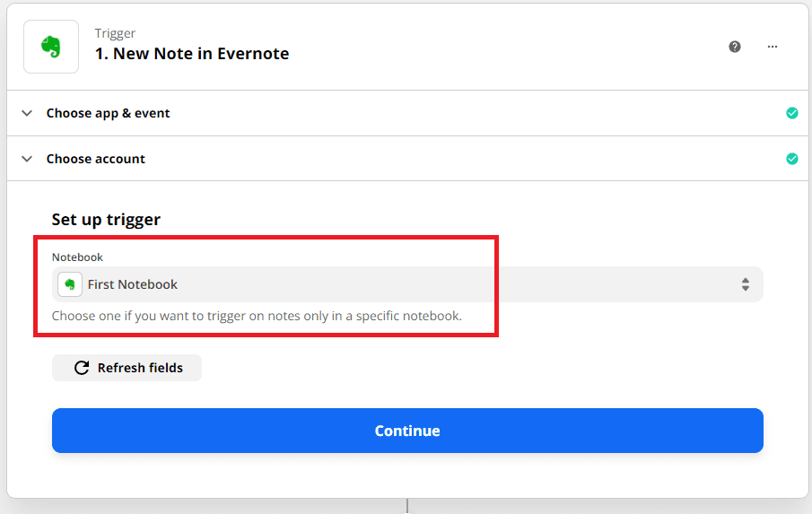Open the help question mark icon

pyautogui.click(x=735, y=47)
